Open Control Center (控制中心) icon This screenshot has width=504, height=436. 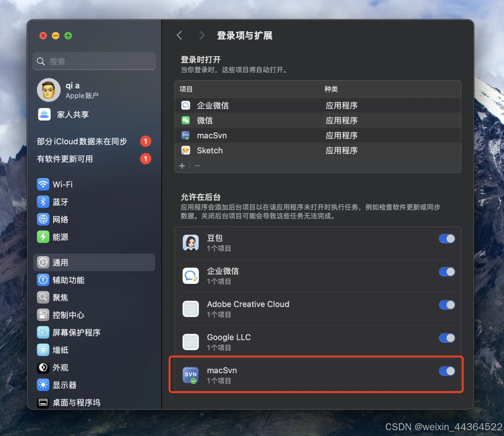click(x=43, y=315)
